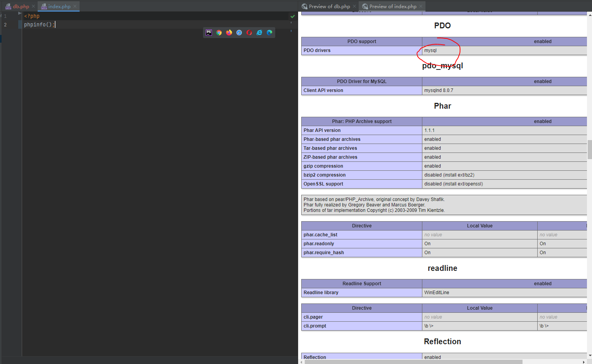This screenshot has height=364, width=592.
Task: Close the Preview of index.php tab
Action: [421, 7]
